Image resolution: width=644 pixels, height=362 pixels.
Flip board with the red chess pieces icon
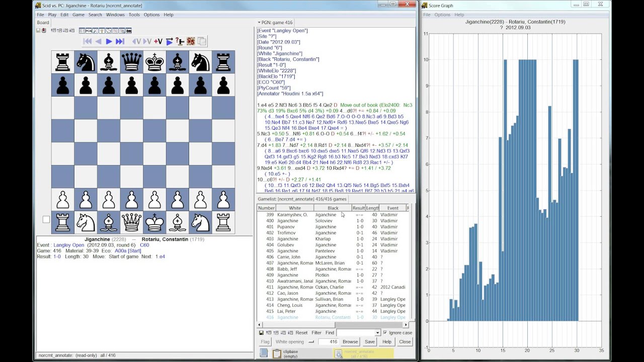(191, 42)
